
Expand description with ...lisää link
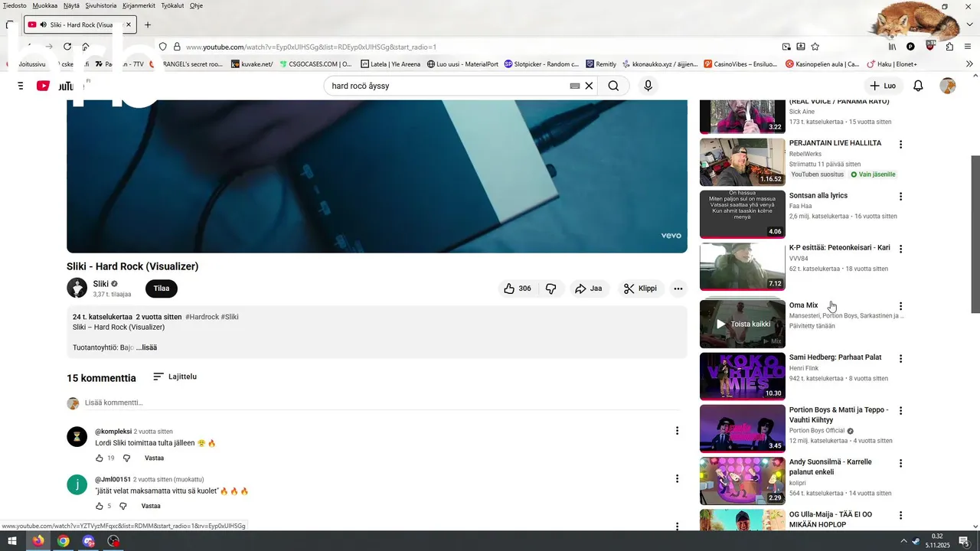point(146,347)
